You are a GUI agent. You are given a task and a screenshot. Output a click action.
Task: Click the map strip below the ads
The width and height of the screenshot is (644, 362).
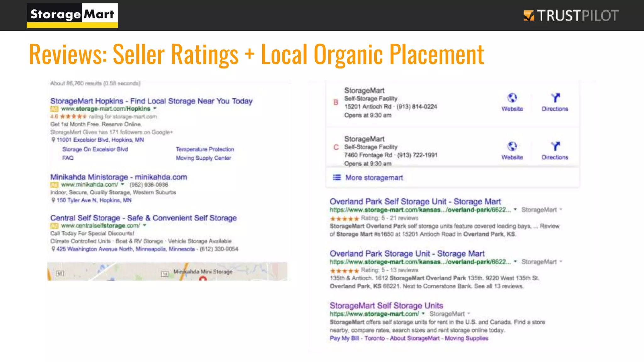click(x=167, y=271)
